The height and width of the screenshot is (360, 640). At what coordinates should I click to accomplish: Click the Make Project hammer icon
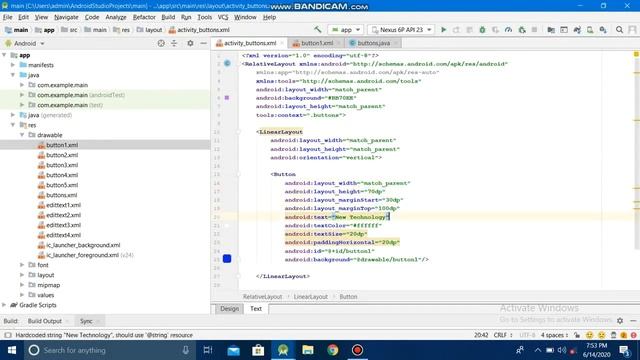pyautogui.click(x=317, y=30)
